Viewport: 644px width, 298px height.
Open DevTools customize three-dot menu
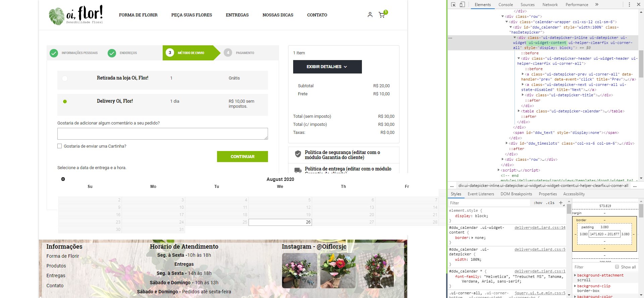click(629, 5)
